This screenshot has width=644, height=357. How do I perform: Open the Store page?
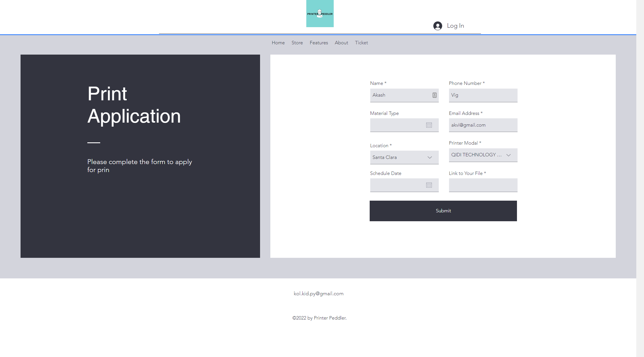coord(297,43)
